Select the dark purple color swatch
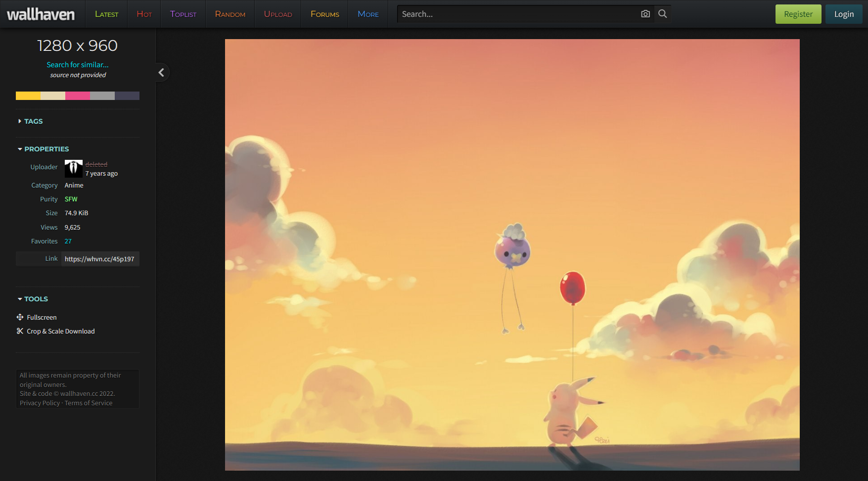The image size is (868, 481). click(127, 96)
